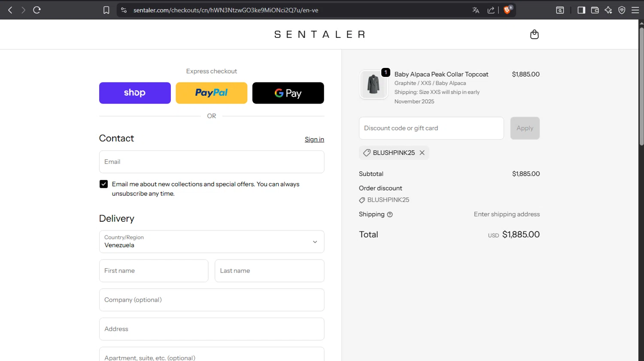Share this page link
The height and width of the screenshot is (361, 644).
point(491,10)
